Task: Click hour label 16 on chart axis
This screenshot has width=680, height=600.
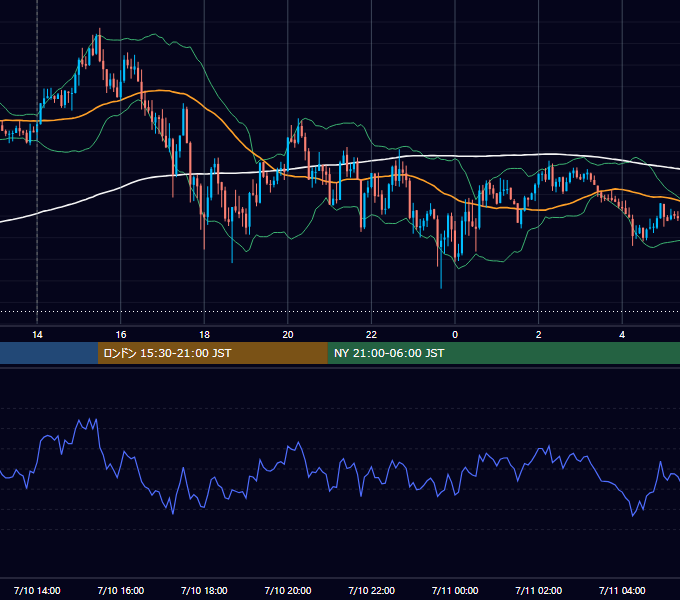Action: coord(121,335)
